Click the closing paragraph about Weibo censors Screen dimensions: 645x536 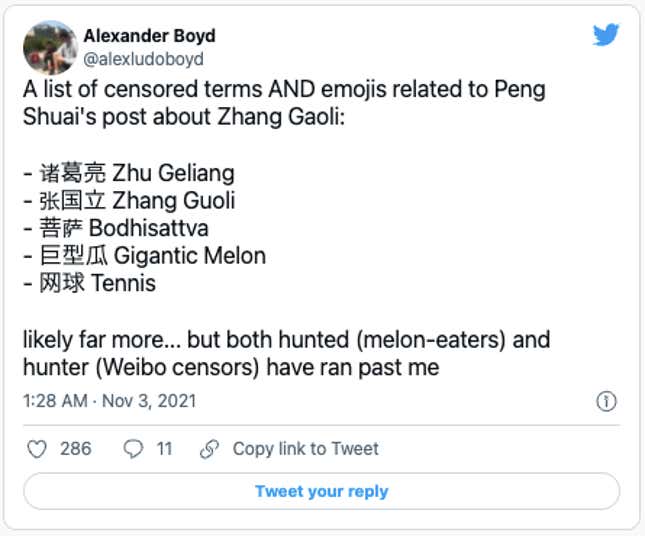pos(286,353)
